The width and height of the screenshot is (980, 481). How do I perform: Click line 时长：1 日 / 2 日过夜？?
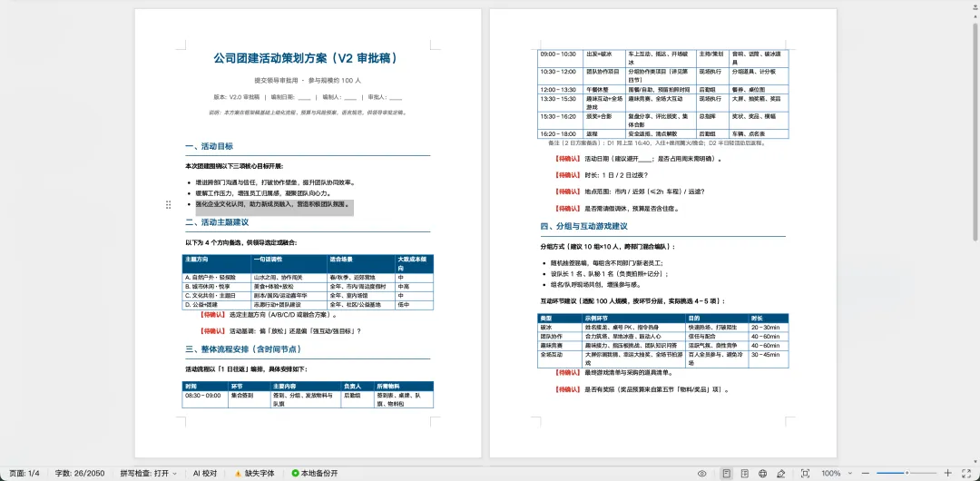tap(615, 175)
